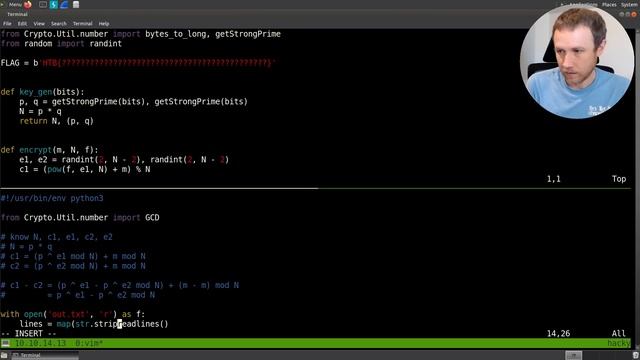
Task: Click the tmux session IP '10.10.14.13'
Action: click(x=40, y=343)
